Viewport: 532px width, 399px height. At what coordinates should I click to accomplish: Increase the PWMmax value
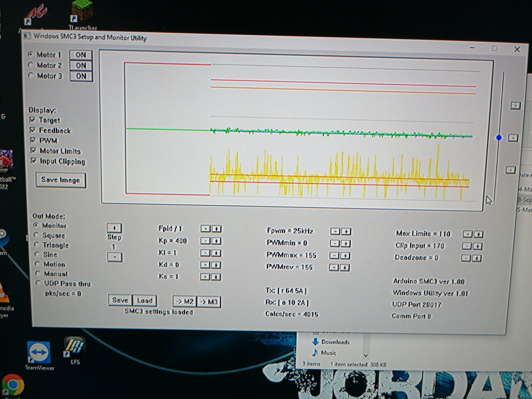tap(345, 256)
